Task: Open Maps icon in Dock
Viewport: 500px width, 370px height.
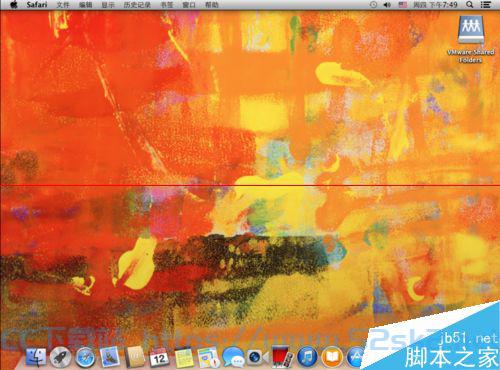Action: [208, 358]
